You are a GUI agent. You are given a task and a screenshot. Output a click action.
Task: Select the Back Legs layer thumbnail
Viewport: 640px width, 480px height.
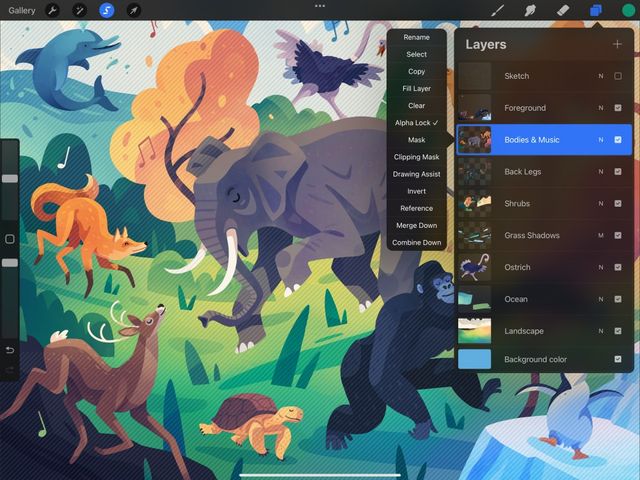click(x=474, y=171)
